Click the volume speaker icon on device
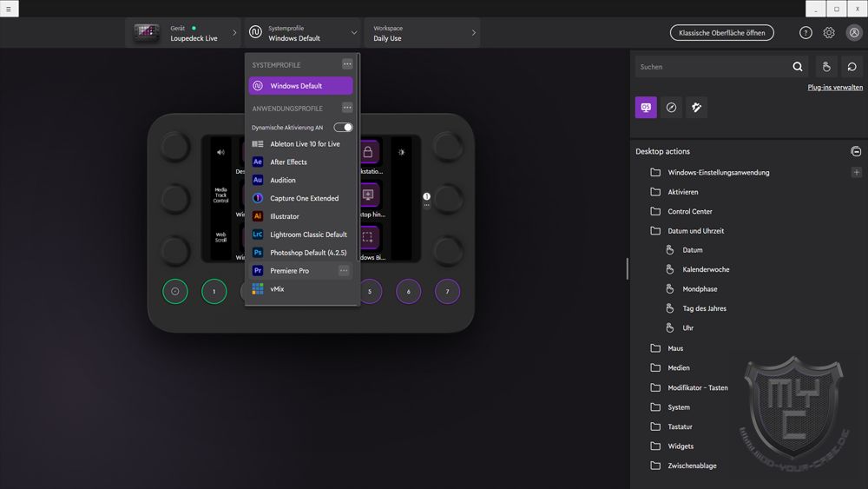 (x=220, y=152)
